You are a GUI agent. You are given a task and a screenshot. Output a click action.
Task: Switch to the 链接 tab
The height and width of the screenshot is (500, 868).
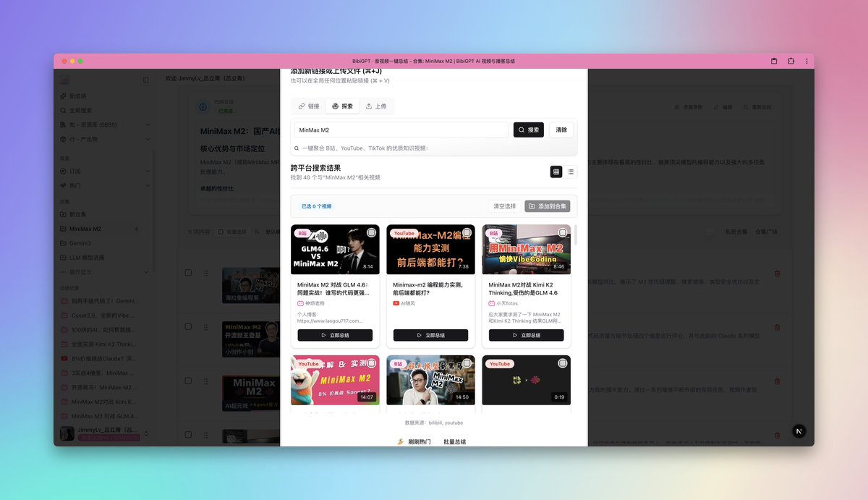[x=309, y=106]
